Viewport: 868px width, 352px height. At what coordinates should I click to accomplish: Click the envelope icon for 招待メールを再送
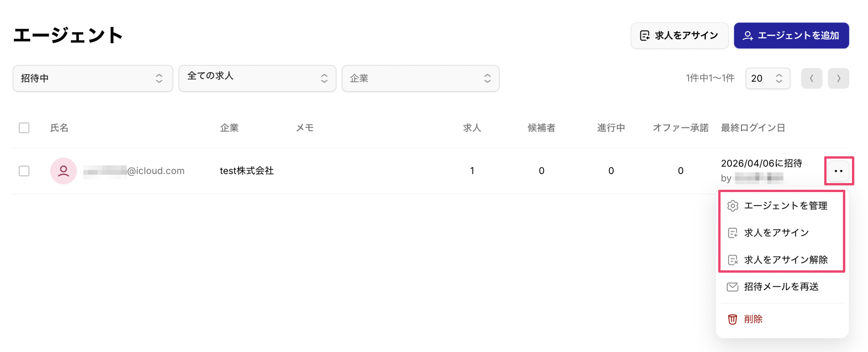click(733, 287)
